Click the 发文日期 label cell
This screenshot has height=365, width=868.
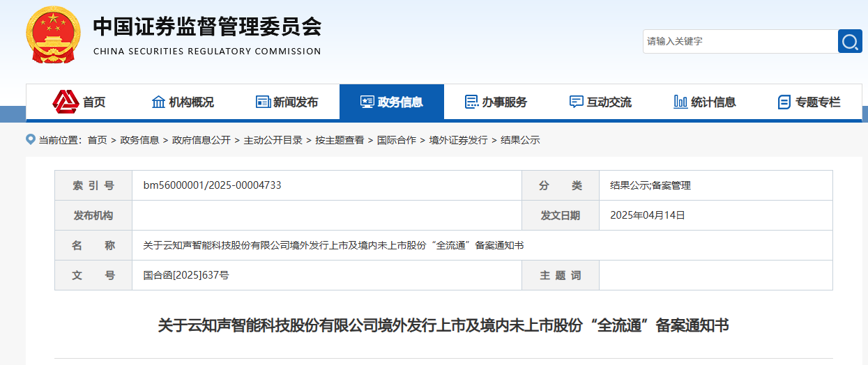click(x=561, y=215)
